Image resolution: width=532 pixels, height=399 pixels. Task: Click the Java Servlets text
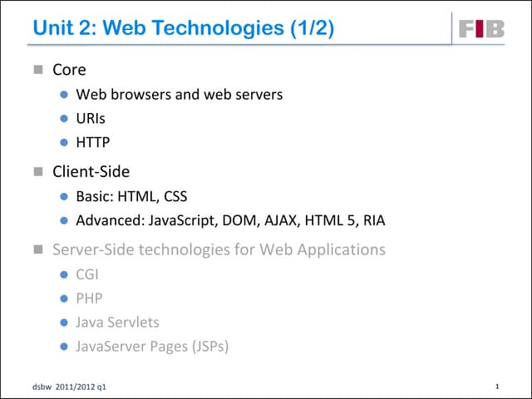click(x=117, y=322)
